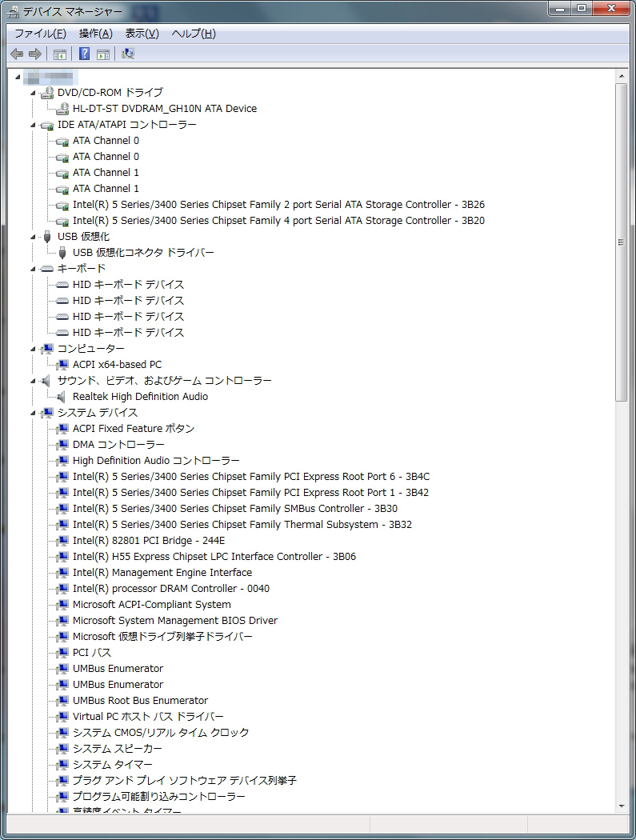Click the HL-DT-ST DVDRAM device icon
This screenshot has height=840, width=636.
click(62, 109)
